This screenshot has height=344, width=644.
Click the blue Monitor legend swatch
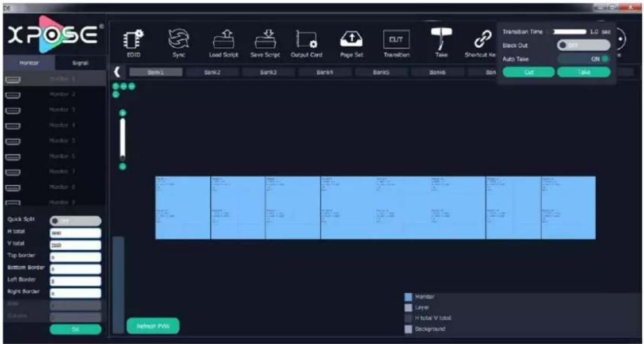click(x=408, y=297)
